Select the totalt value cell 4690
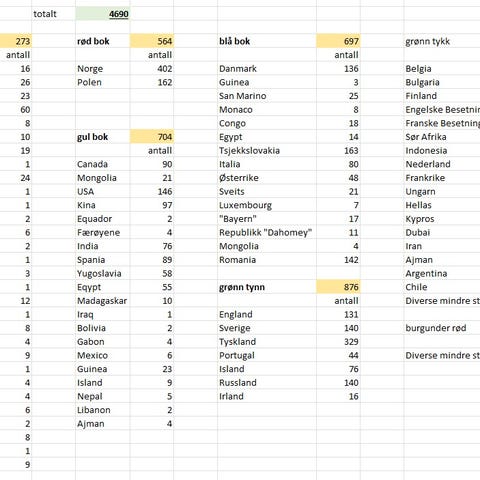This screenshot has width=480, height=480. tap(103, 14)
